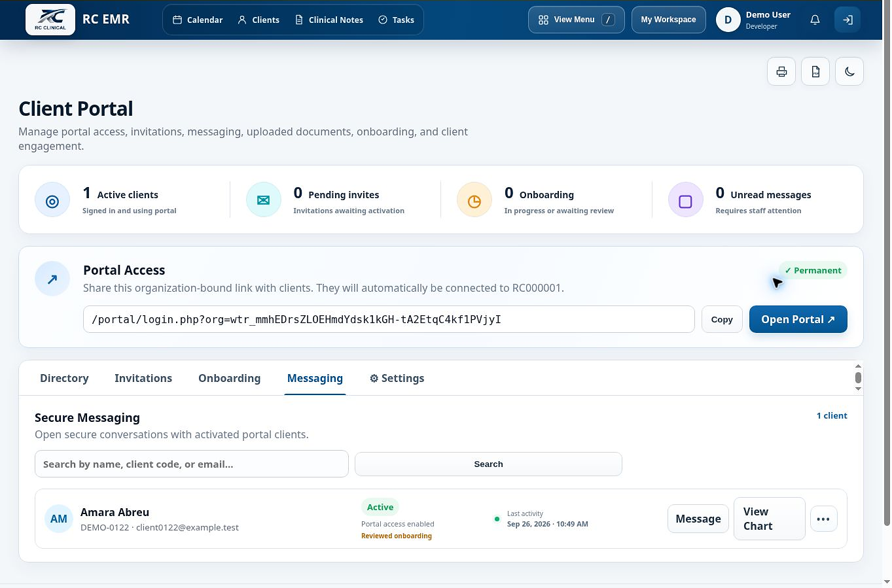Open View Chart for Amara Abreu
This screenshot has height=588, width=892.
770,519
